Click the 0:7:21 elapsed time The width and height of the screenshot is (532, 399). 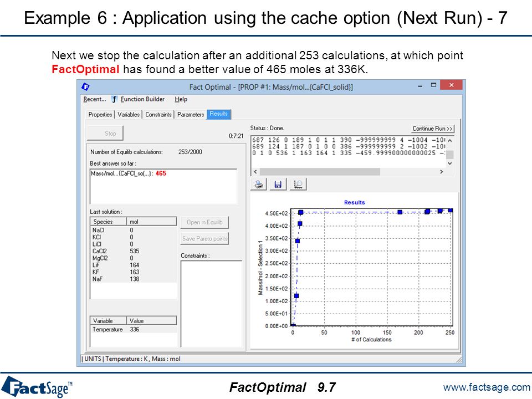tap(236, 136)
